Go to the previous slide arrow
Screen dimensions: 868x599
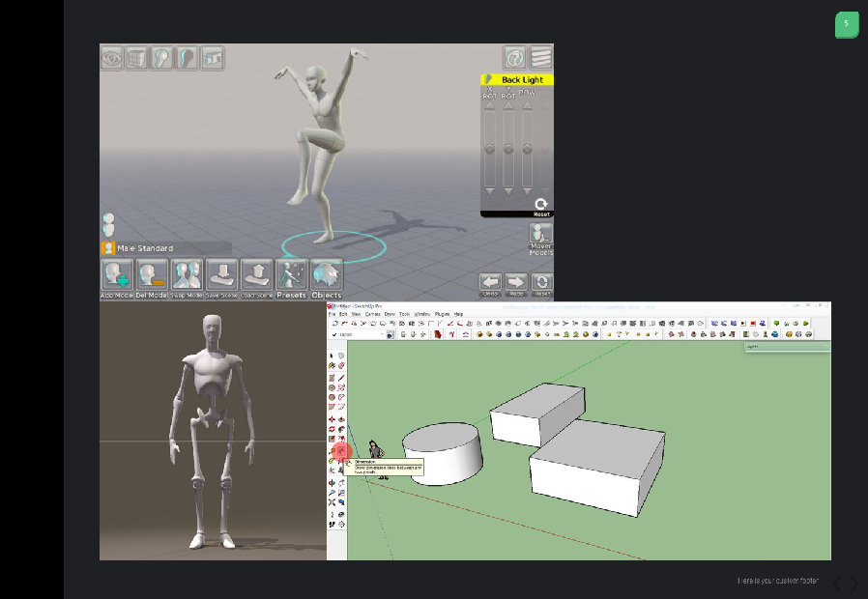pyautogui.click(x=837, y=583)
